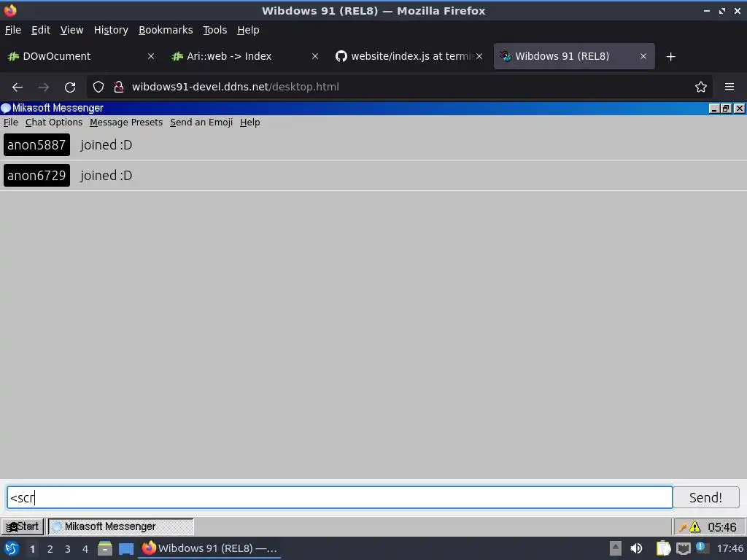747x560 pixels.
Task: Switch to workspace 3
Action: click(x=68, y=549)
